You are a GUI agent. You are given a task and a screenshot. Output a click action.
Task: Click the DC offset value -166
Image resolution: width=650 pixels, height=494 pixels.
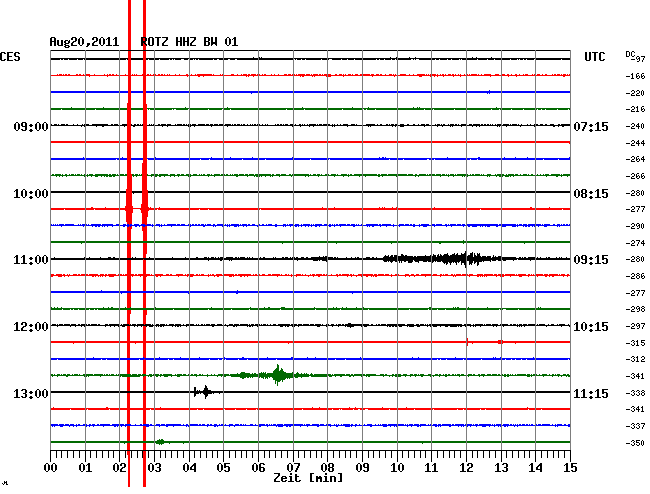click(x=635, y=76)
